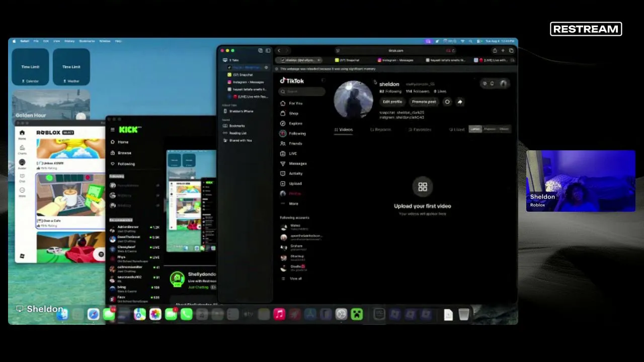
Task: Switch to Instagram Messages tab
Action: 396,60
